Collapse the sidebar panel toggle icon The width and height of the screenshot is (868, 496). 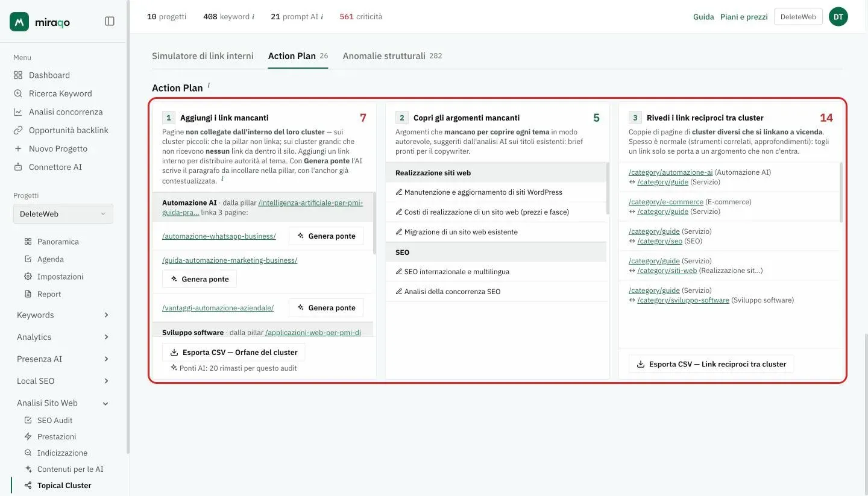[x=110, y=21]
